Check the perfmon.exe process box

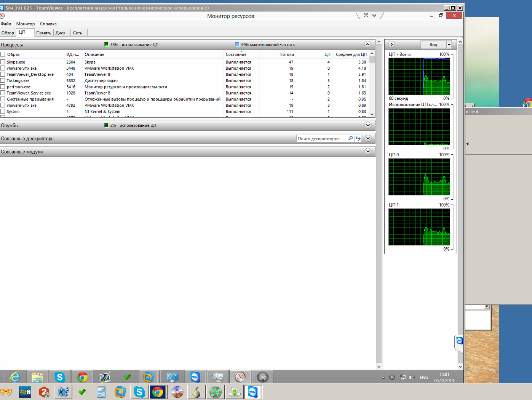coord(3,86)
